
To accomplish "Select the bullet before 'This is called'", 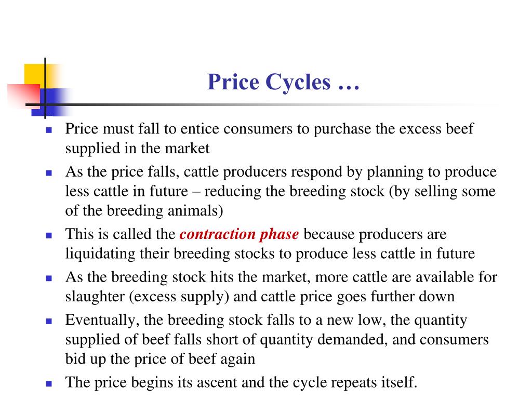I will pyautogui.click(x=49, y=235).
